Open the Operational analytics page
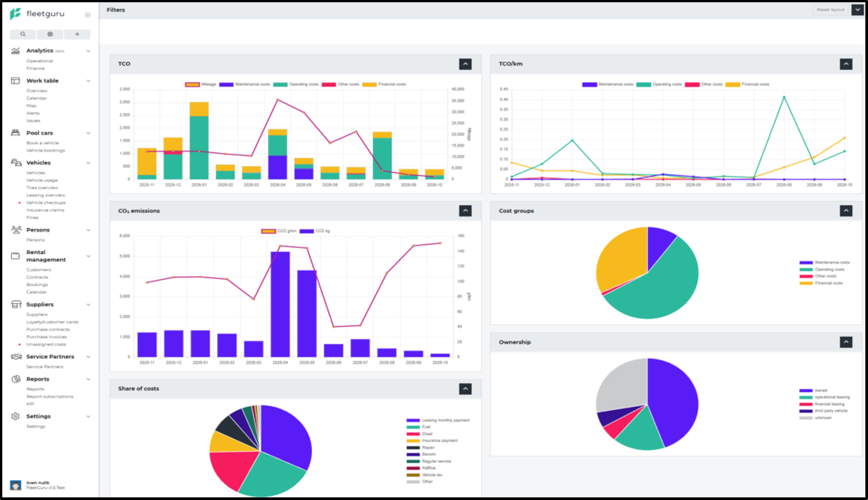 39,61
